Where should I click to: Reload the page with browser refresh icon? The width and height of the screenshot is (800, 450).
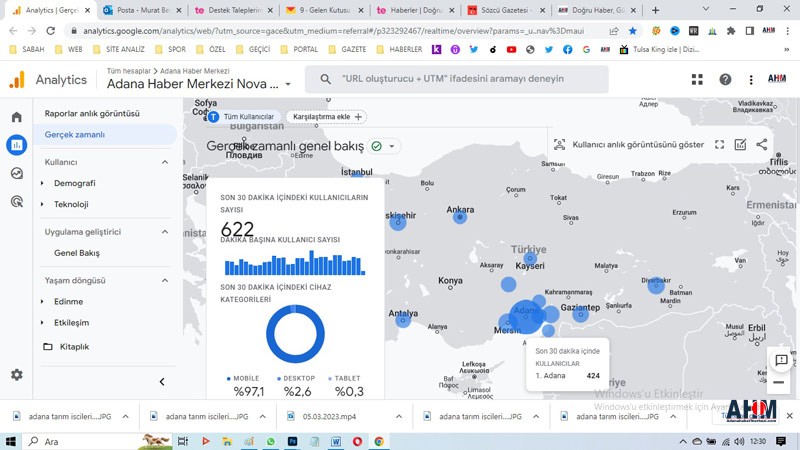click(51, 31)
